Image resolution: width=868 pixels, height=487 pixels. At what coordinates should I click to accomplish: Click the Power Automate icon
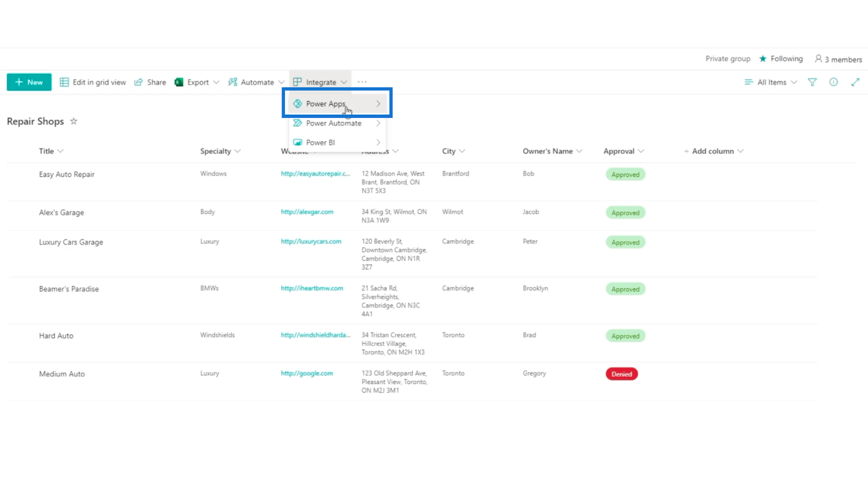coord(297,123)
